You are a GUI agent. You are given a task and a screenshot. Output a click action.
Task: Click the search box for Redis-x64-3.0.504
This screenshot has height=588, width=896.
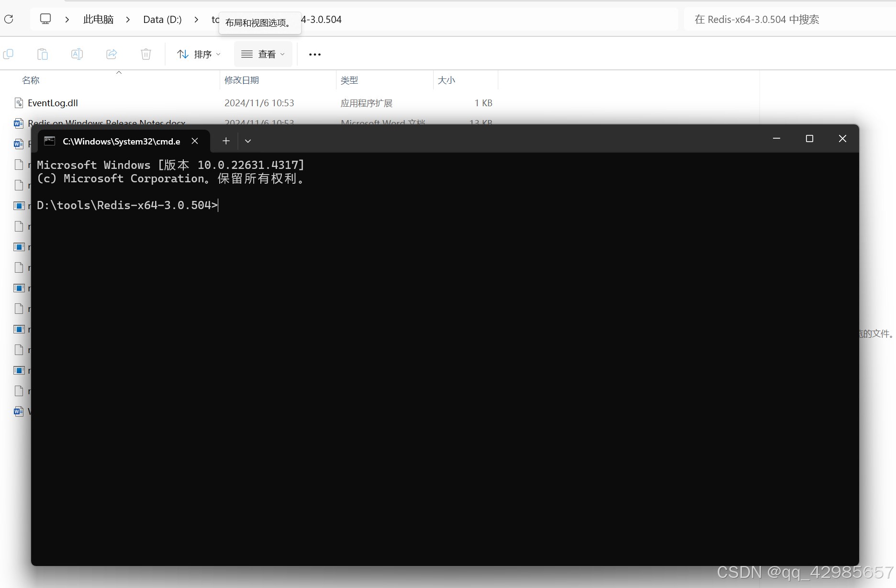pyautogui.click(x=790, y=19)
